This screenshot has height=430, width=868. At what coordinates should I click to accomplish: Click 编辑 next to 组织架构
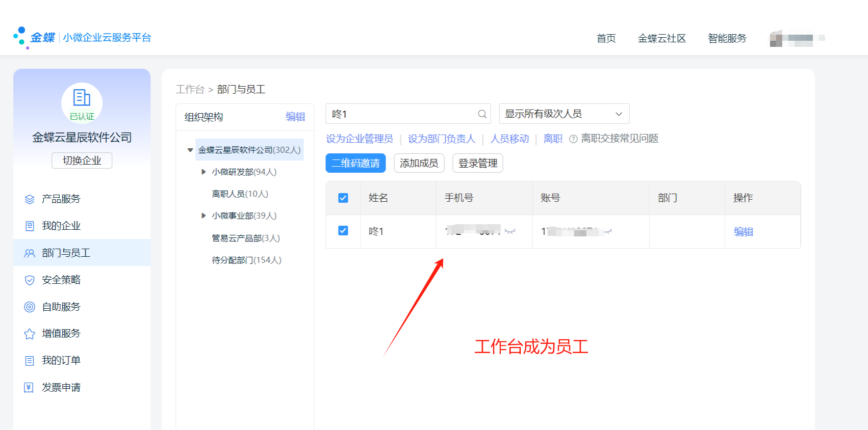click(x=295, y=117)
